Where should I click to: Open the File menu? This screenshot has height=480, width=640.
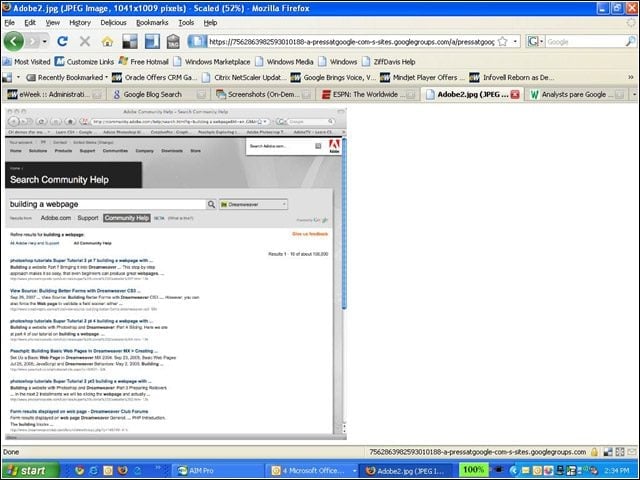pos(9,23)
